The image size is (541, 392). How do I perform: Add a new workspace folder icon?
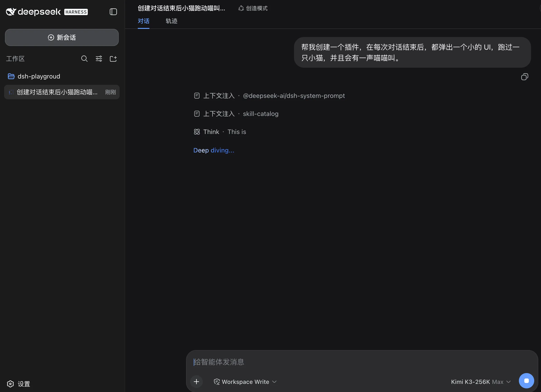113,59
